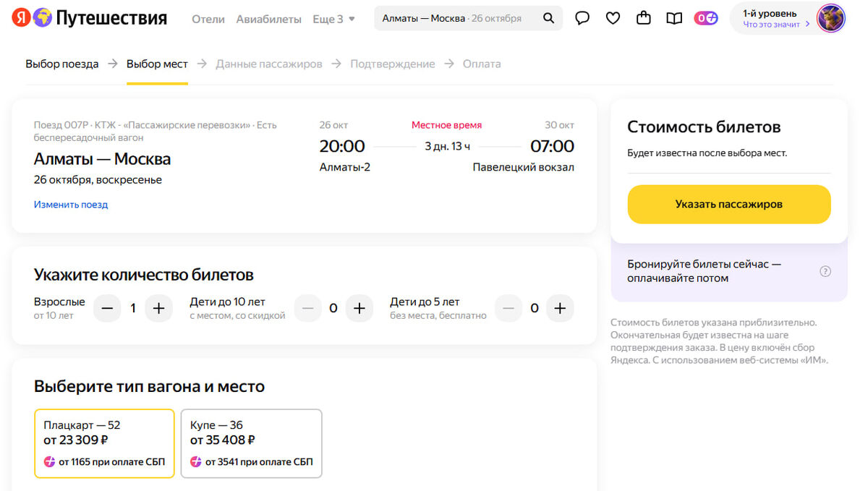Select the Купе carriage type
This screenshot has height=491, width=868.
click(251, 443)
